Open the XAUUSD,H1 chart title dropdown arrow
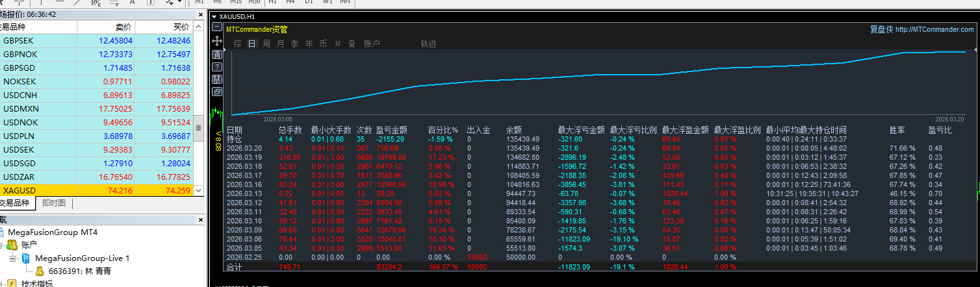 point(214,16)
